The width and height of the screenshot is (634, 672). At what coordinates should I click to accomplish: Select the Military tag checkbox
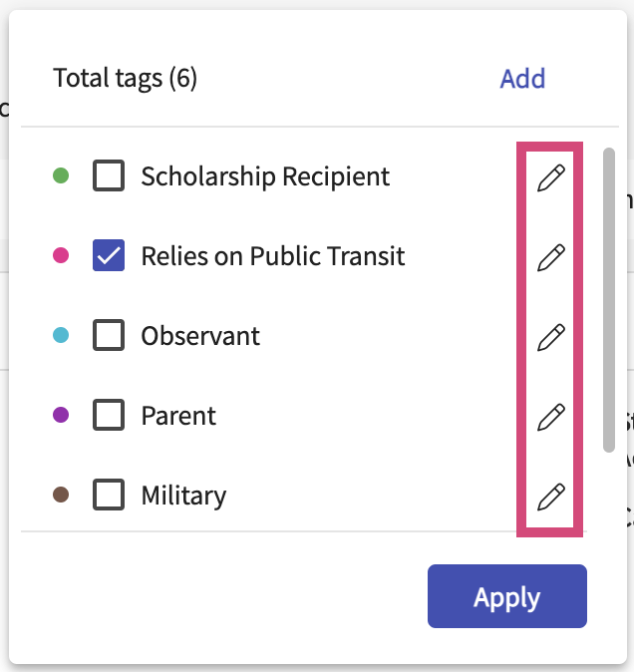click(109, 495)
